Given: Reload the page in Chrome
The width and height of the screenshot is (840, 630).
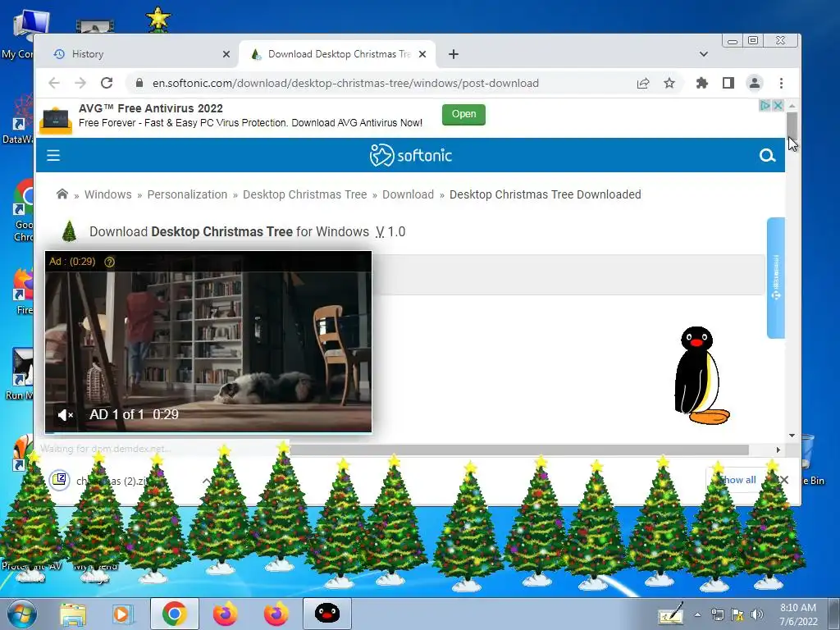Looking at the screenshot, I should (107, 83).
